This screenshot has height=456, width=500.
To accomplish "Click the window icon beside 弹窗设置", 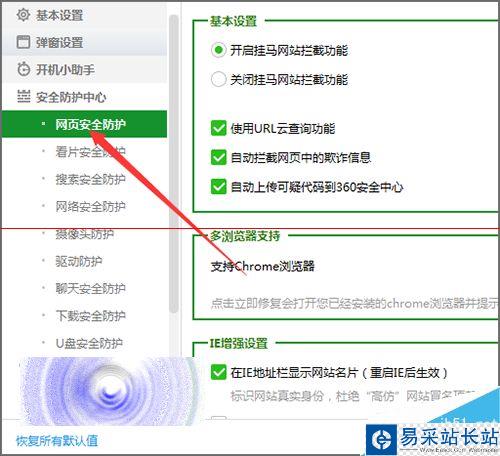I will 23,42.
